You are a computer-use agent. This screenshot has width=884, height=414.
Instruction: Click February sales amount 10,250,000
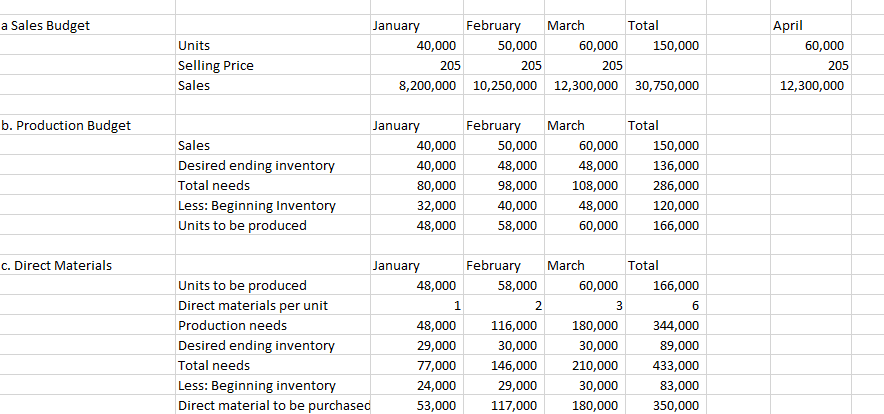(x=504, y=86)
